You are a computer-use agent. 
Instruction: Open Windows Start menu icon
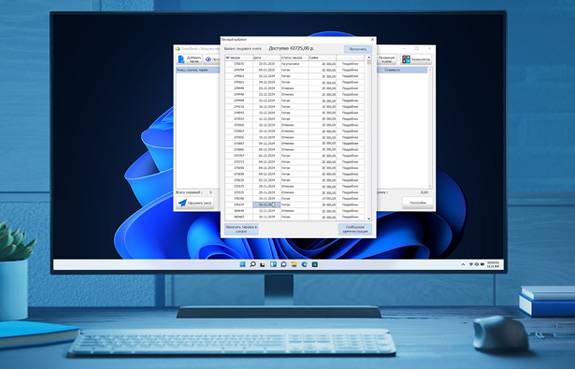tap(242, 264)
